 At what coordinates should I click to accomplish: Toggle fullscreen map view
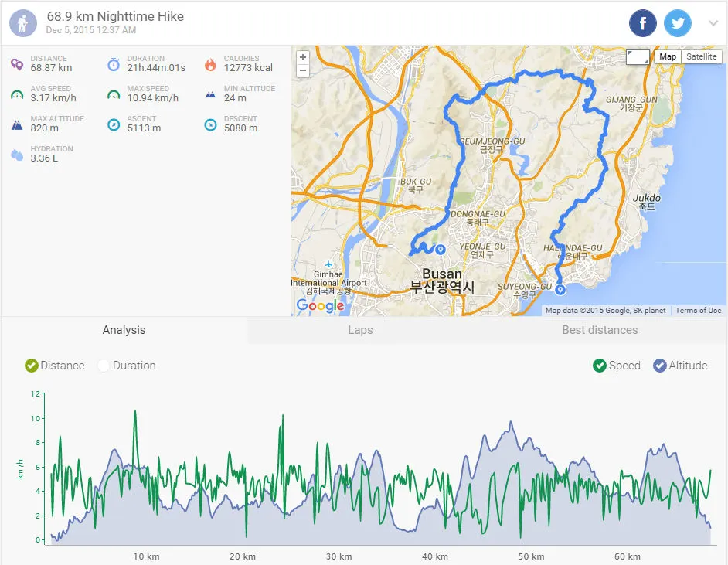coord(638,57)
